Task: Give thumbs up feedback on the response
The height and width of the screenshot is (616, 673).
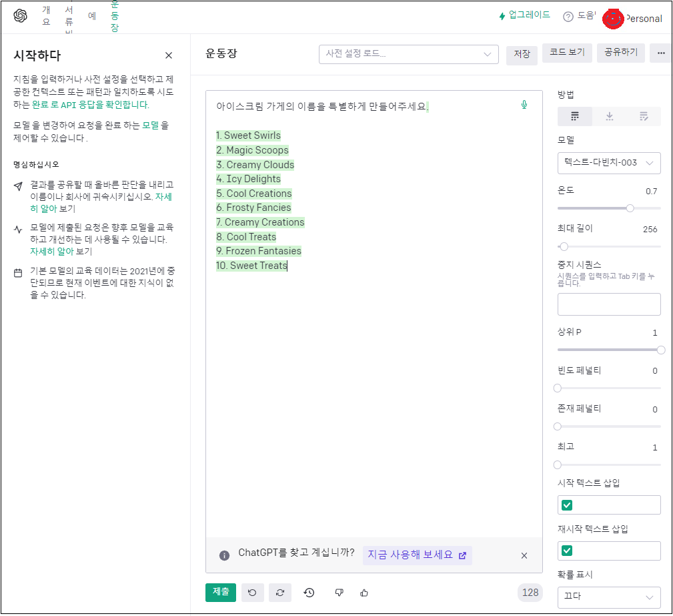Action: pyautogui.click(x=366, y=593)
